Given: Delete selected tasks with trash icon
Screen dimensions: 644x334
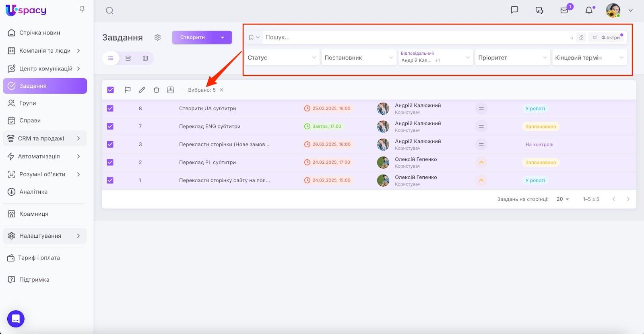Looking at the screenshot, I should coord(157,90).
